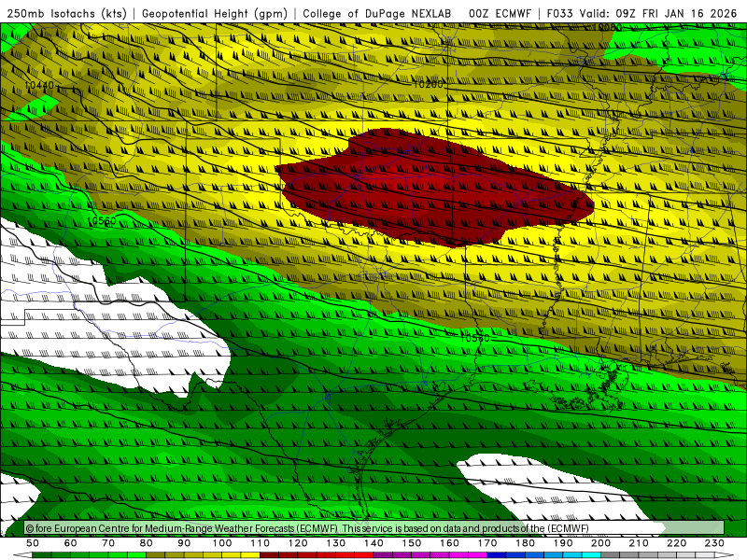Click the dark red jet streak core region
Viewport: 747px width, 560px height.
[433, 189]
